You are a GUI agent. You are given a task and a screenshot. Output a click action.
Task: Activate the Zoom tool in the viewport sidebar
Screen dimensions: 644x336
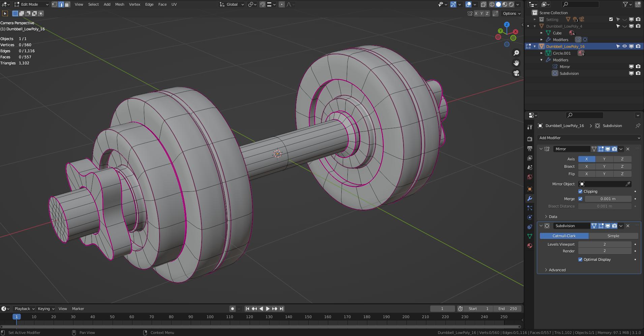click(516, 53)
